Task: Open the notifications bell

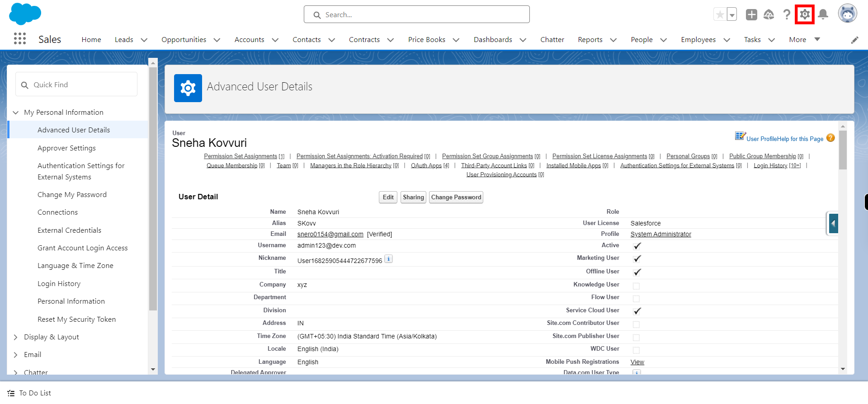Action: pos(823,14)
